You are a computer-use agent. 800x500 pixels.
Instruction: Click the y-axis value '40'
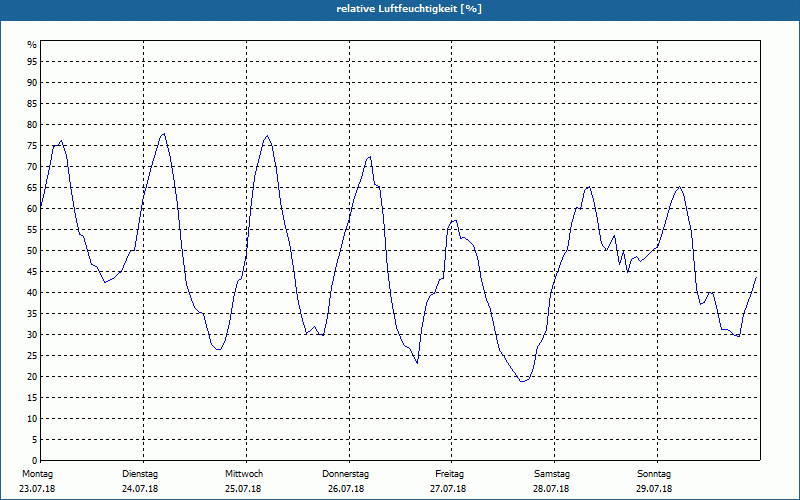(32, 293)
